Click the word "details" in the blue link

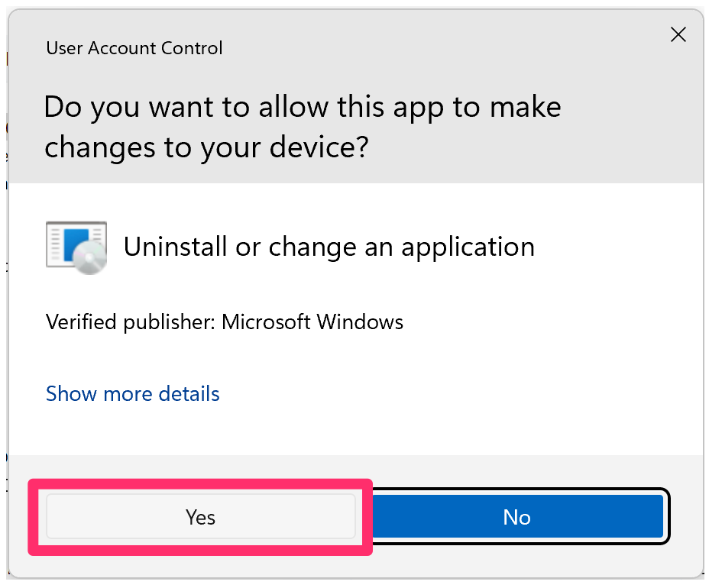coord(189,394)
